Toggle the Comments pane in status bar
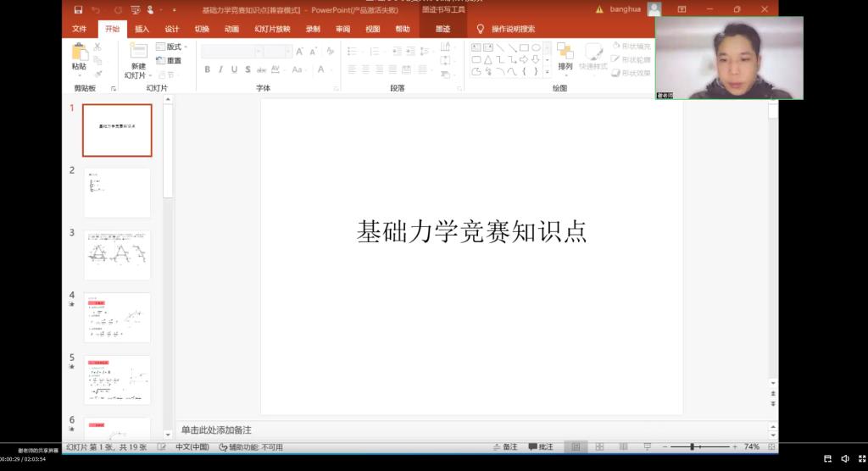 pyautogui.click(x=541, y=446)
